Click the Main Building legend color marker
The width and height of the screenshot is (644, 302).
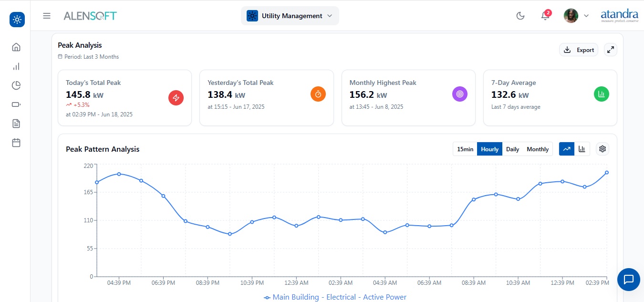point(267,297)
